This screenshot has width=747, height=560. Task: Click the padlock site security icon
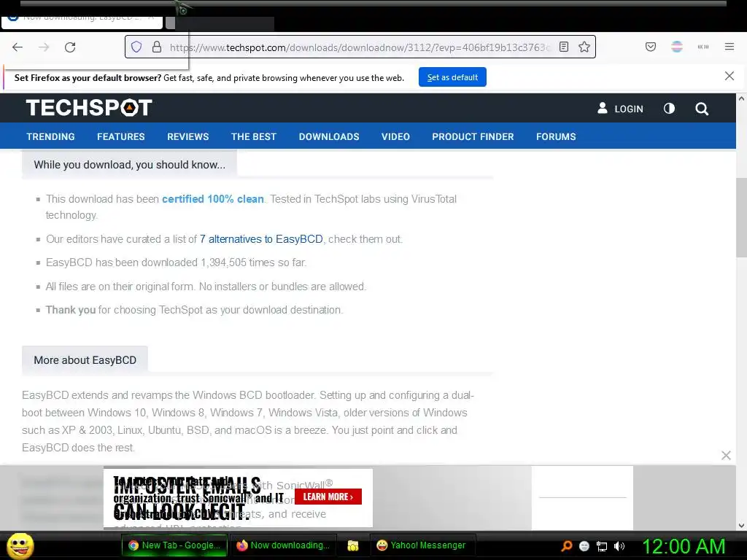click(x=157, y=47)
